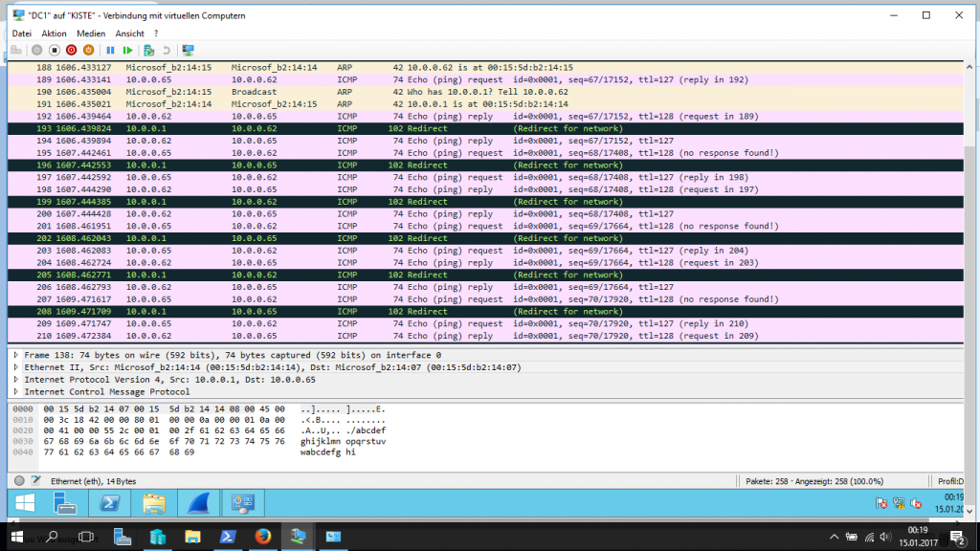Launch Firefox from host taskbar
The width and height of the screenshot is (980, 551).
[262, 537]
